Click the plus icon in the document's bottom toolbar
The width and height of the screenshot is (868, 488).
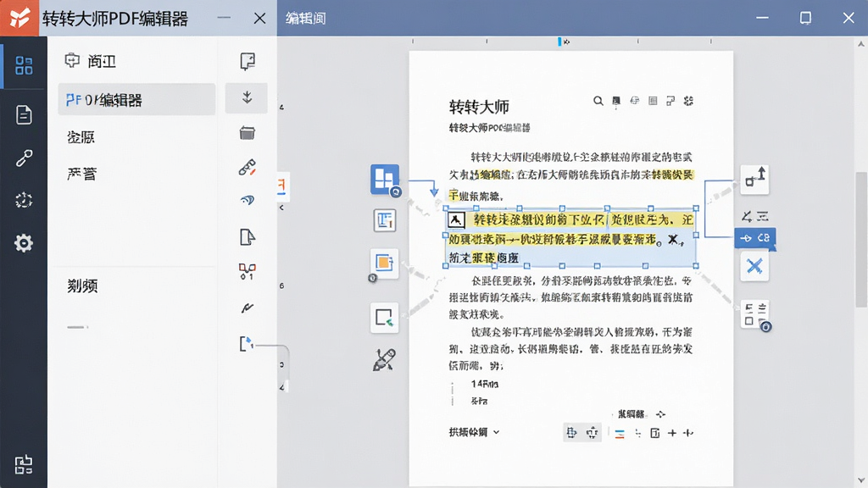(672, 433)
